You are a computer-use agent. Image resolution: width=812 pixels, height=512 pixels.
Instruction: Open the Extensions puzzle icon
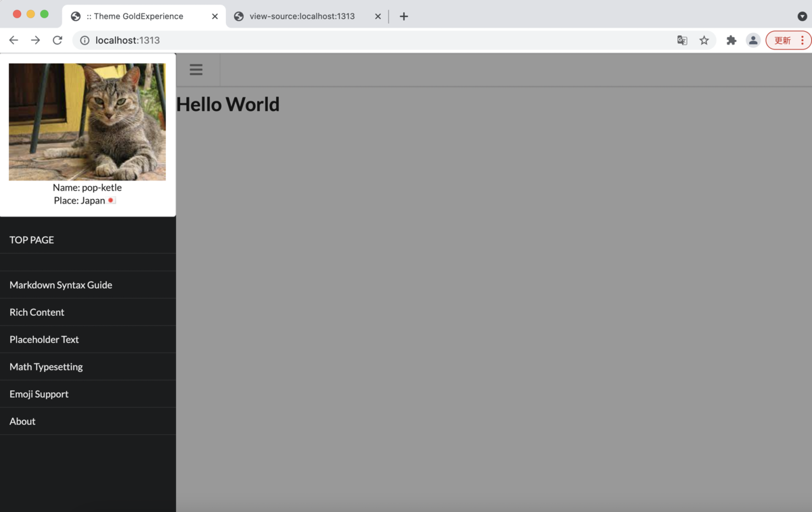(731, 41)
